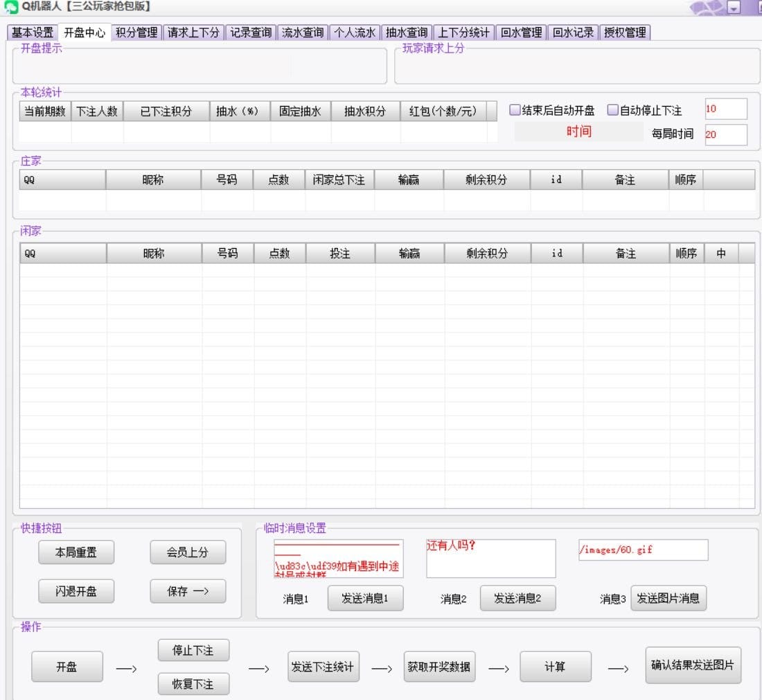Click the /images/60.gif image path field
762x700 pixels.
click(x=643, y=550)
